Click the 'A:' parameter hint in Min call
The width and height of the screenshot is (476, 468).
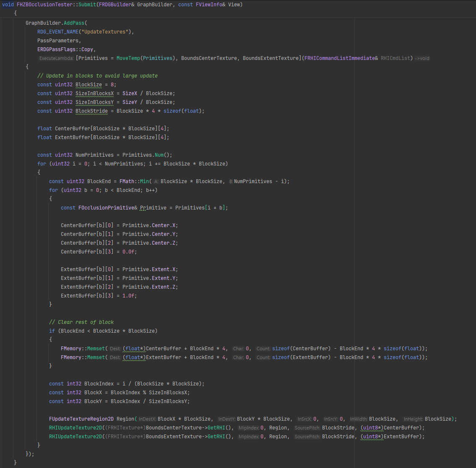(x=156, y=181)
